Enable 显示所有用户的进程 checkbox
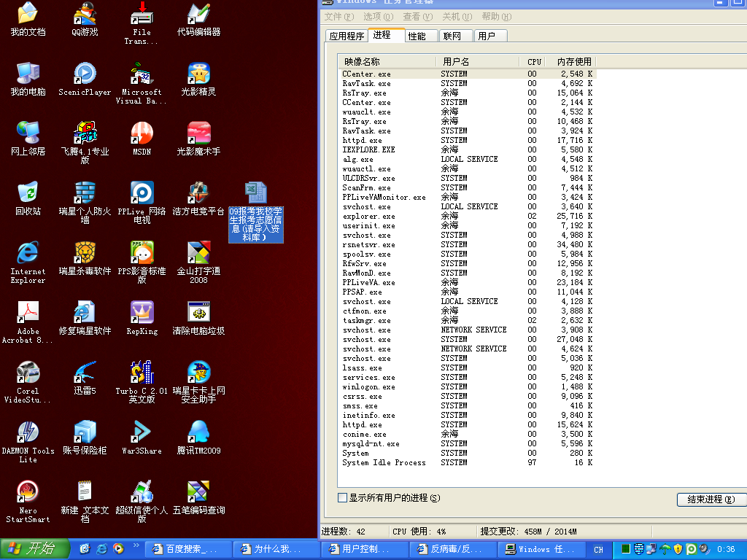 [x=342, y=497]
